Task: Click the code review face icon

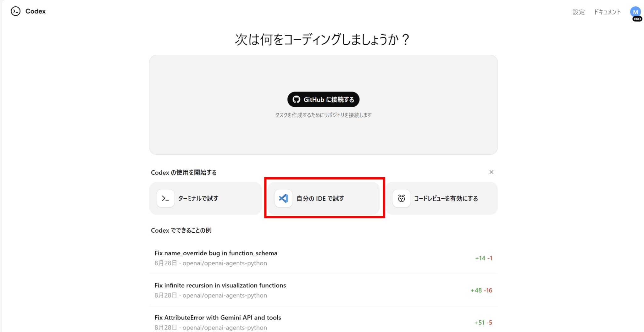Action: point(401,198)
